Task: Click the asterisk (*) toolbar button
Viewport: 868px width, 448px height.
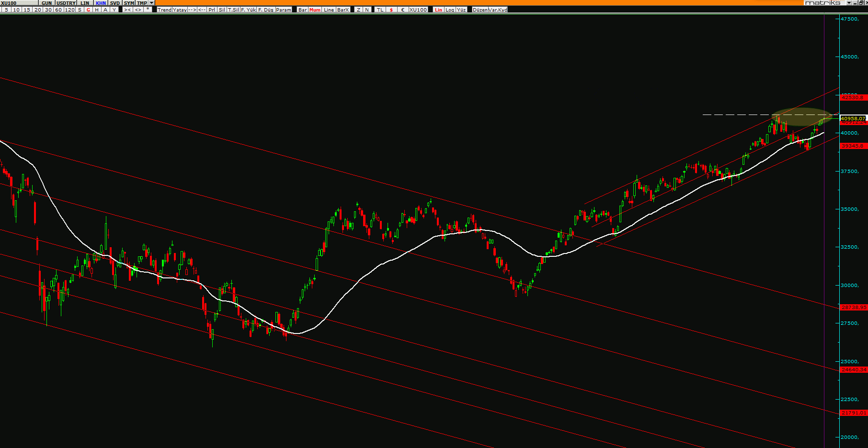Action: [148, 10]
